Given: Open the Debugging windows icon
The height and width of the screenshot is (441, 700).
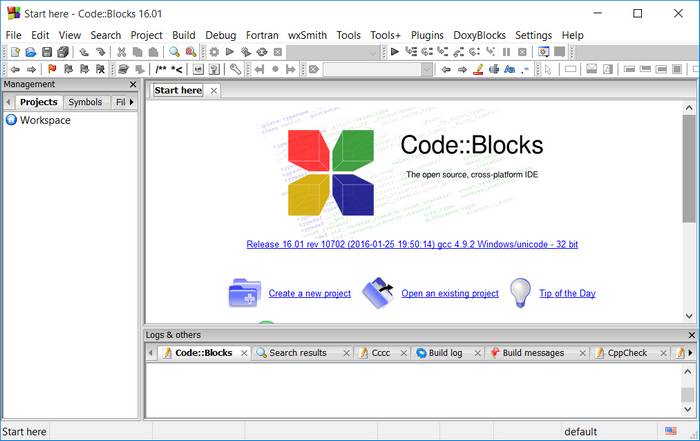Looking at the screenshot, I should [x=543, y=52].
